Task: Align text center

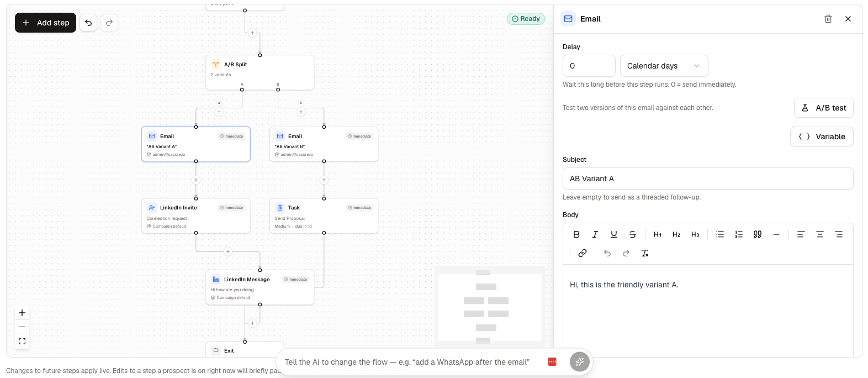Action: tap(820, 234)
